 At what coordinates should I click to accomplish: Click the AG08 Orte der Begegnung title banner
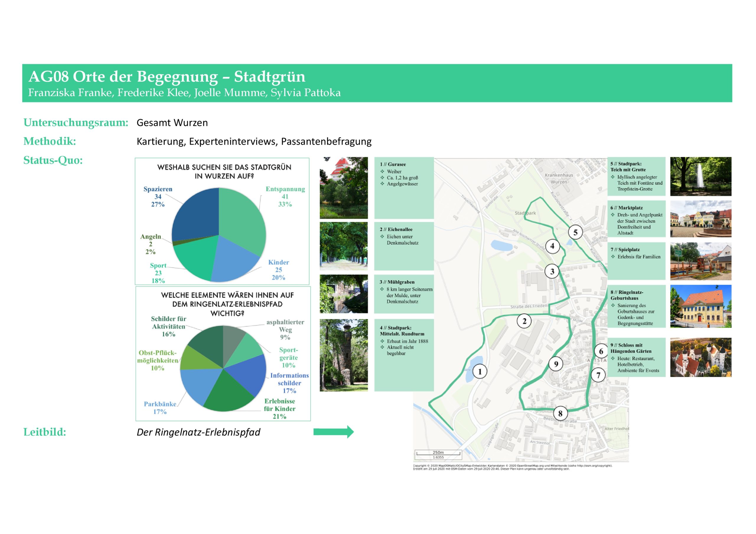377,83
